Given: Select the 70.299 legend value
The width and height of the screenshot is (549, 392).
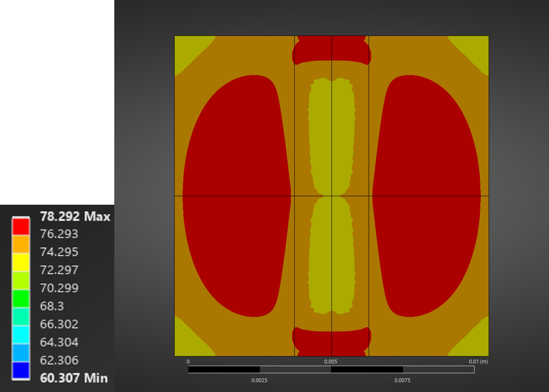Looking at the screenshot, I should pos(59,288).
